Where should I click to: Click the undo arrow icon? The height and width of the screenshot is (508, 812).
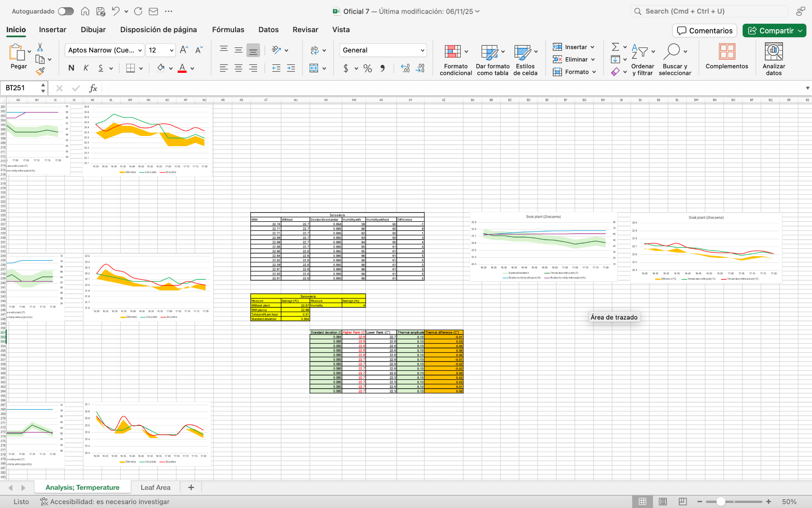[115, 11]
